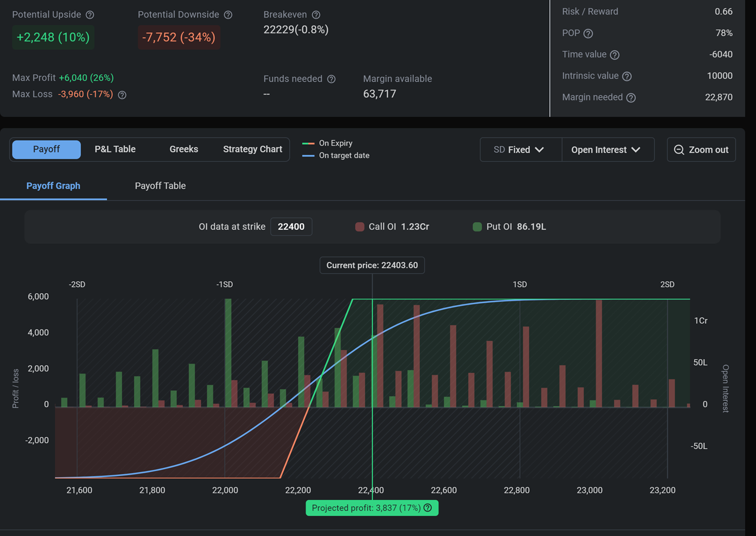Click the Intrinsic value help icon
Image resolution: width=756 pixels, height=536 pixels.
pyautogui.click(x=627, y=77)
